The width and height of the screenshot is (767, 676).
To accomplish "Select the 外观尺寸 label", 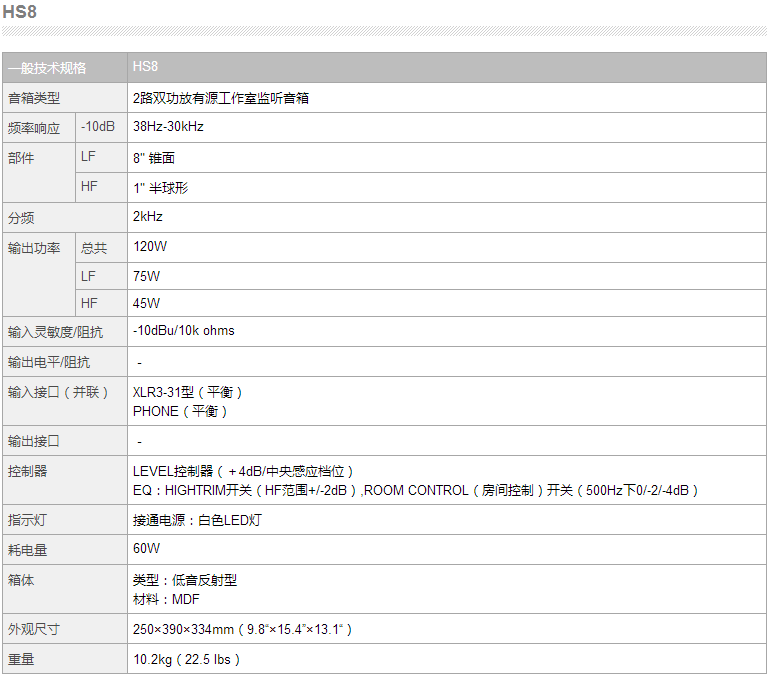I will (x=34, y=629).
